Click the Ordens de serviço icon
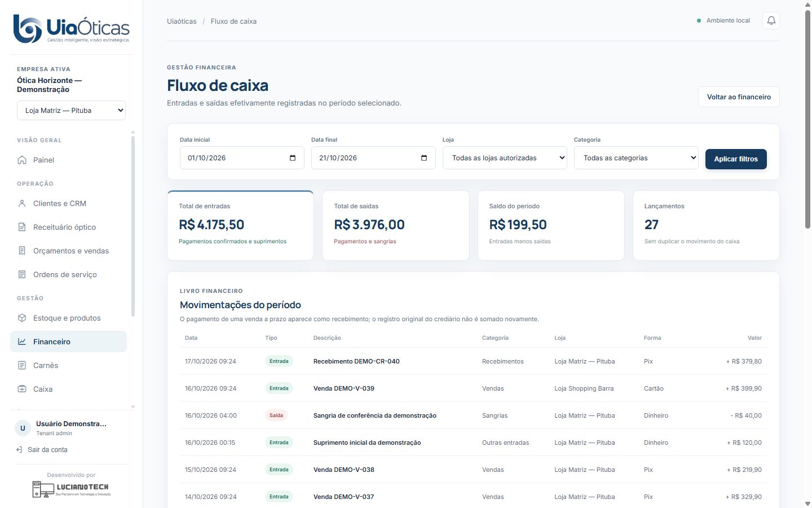 pyautogui.click(x=22, y=274)
